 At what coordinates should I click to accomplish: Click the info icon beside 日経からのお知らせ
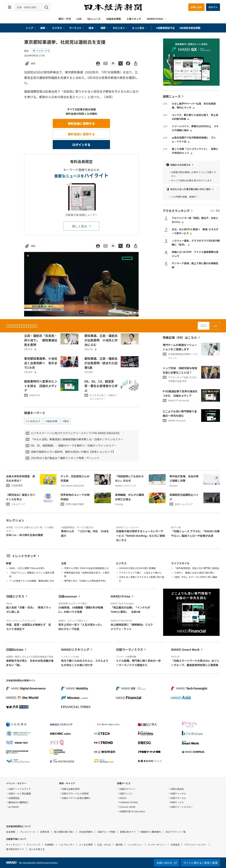click(167, 165)
